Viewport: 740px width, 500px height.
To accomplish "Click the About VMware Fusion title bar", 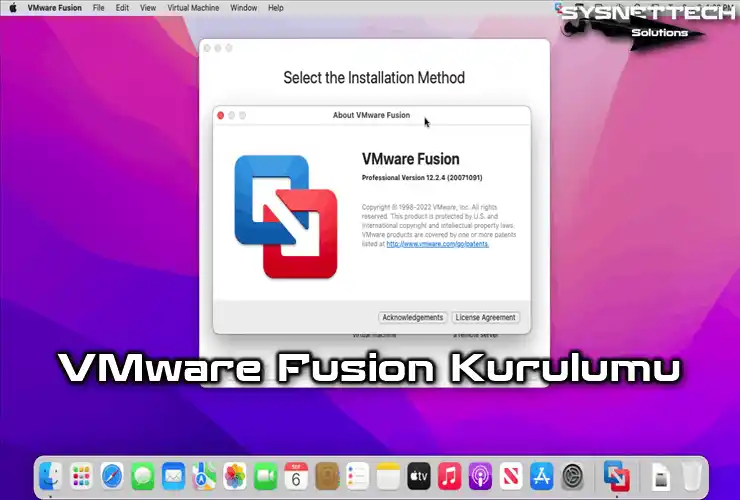I will coord(371,115).
